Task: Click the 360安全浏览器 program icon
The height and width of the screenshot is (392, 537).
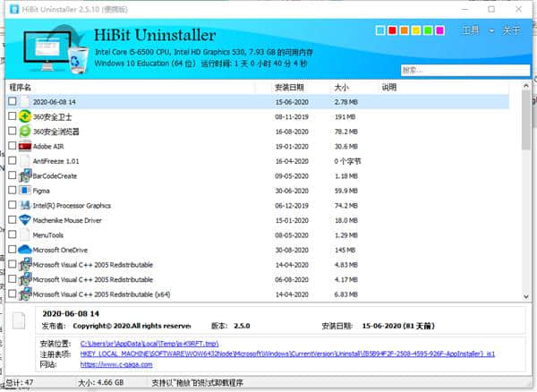Action: click(x=25, y=132)
